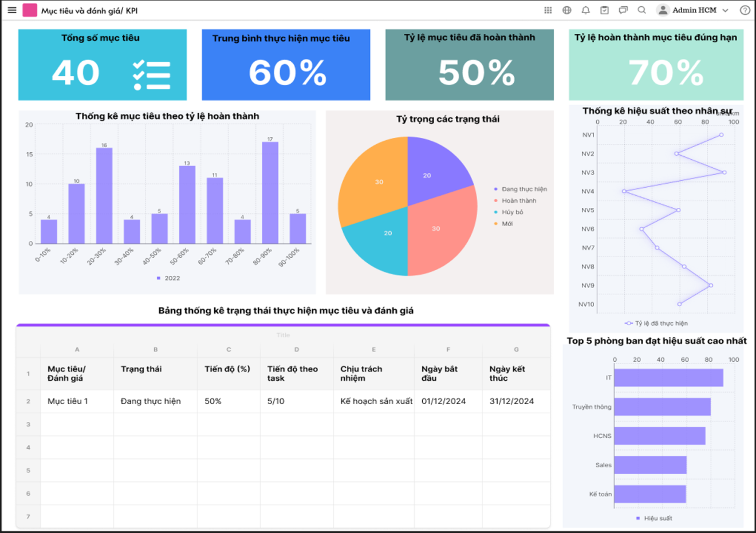Open the hamburger navigation menu

[x=11, y=10]
